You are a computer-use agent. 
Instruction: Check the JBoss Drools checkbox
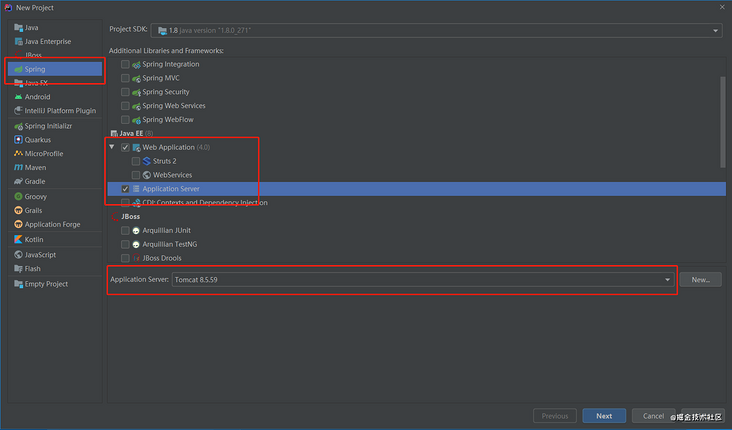tap(125, 258)
